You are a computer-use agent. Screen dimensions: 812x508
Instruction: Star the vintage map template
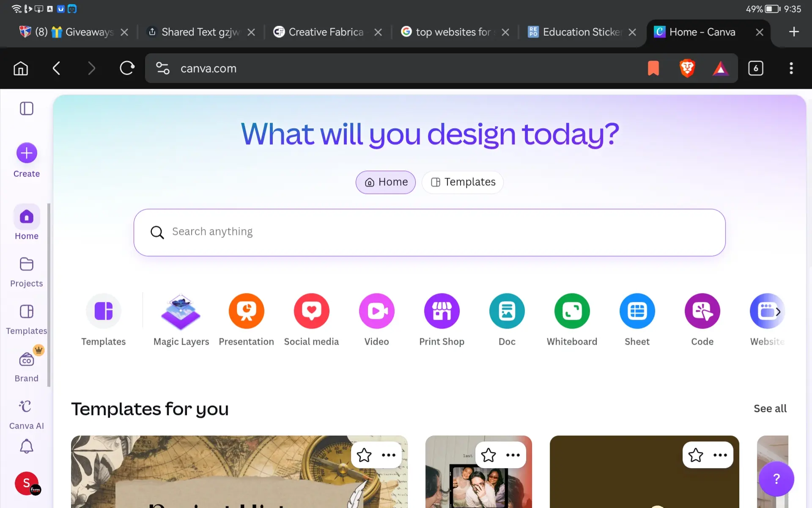coord(364,455)
